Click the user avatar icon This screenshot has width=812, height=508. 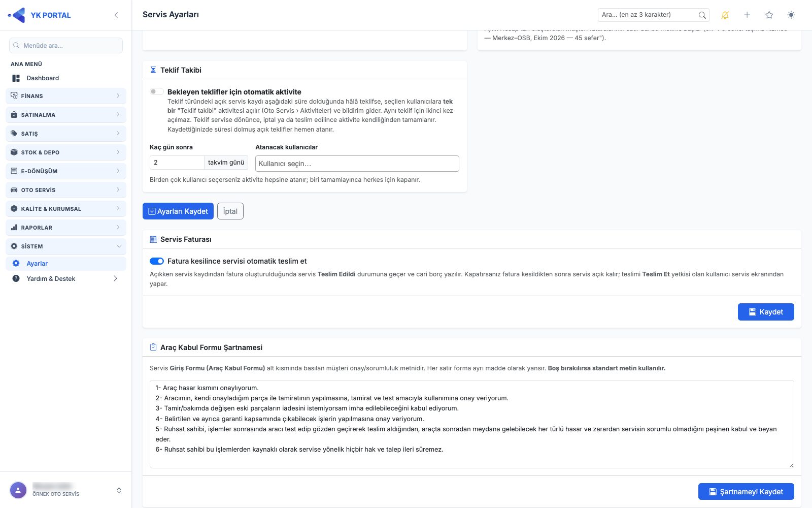(18, 490)
